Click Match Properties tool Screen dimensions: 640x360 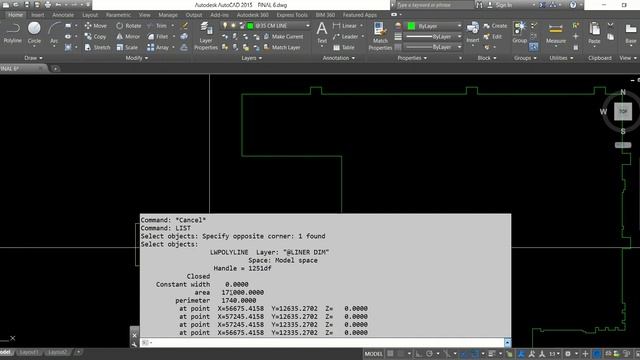pyautogui.click(x=380, y=37)
